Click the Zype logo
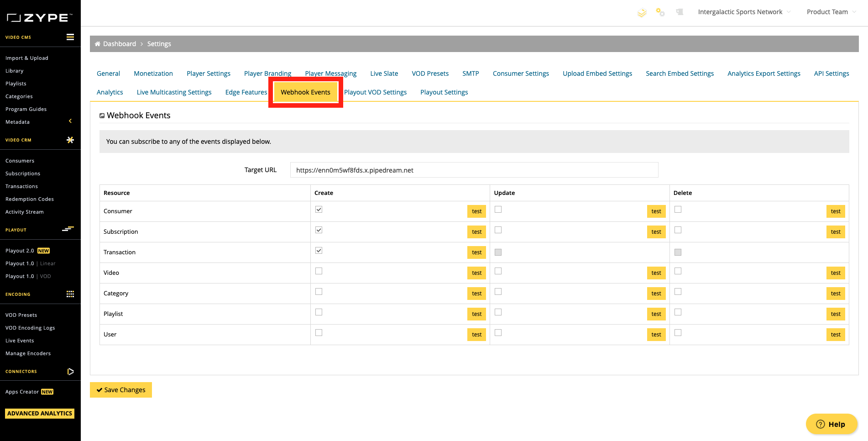This screenshot has height=441, width=868. coord(40,18)
